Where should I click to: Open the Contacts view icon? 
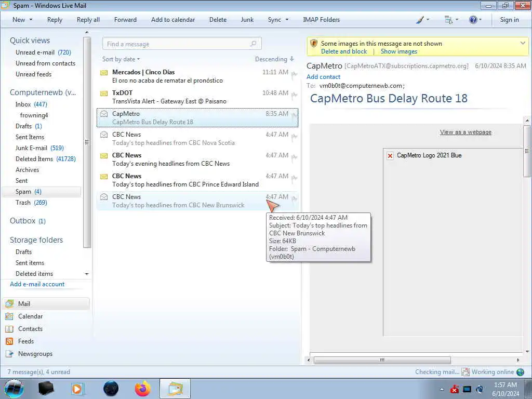click(9, 329)
